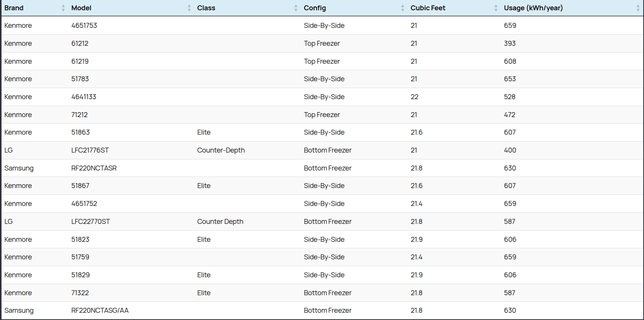644x320 pixels.
Task: Select model number 4651753 cell
Action: 84,26
